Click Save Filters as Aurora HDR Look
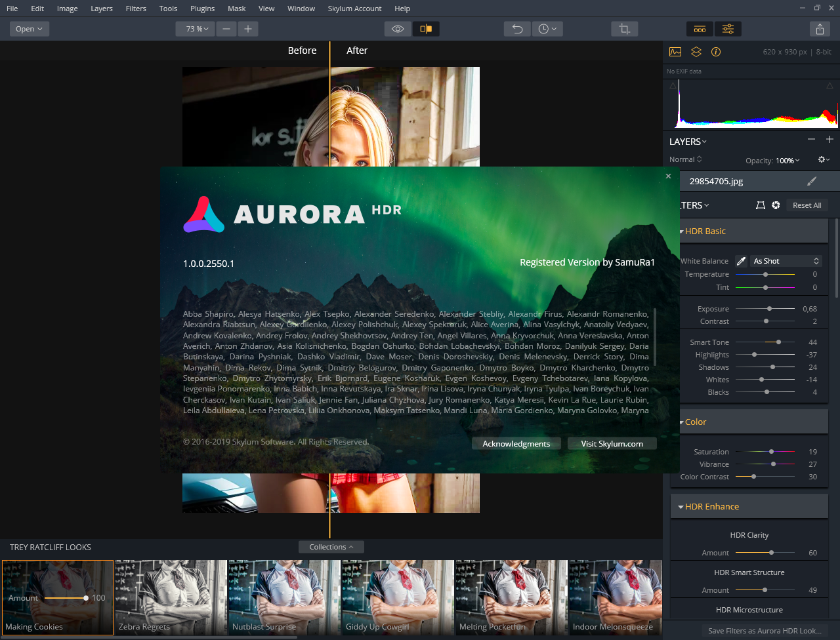The image size is (840, 640). (765, 631)
